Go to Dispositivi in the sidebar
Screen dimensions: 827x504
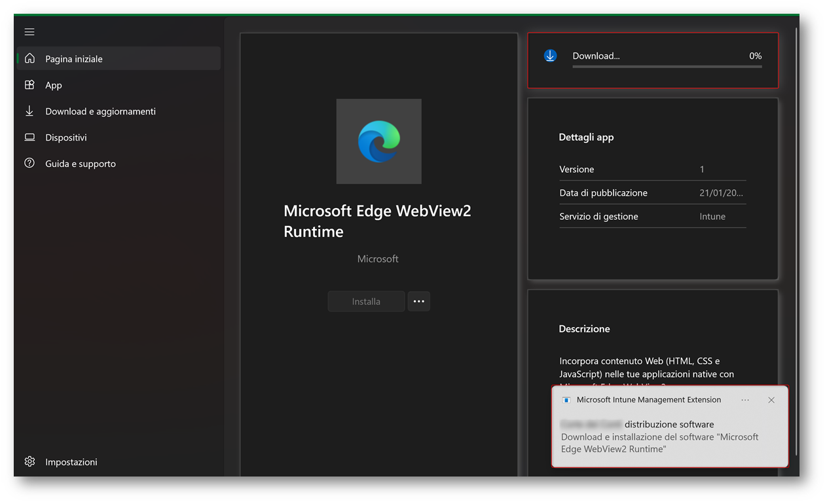(x=65, y=137)
